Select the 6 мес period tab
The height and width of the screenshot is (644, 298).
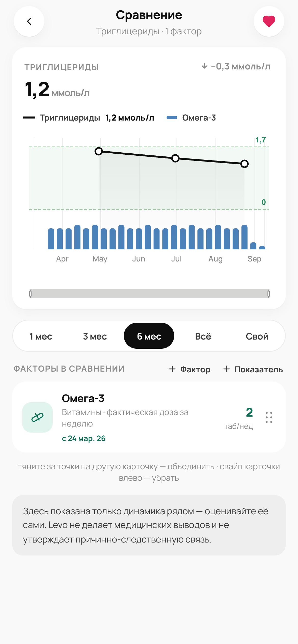click(x=149, y=336)
